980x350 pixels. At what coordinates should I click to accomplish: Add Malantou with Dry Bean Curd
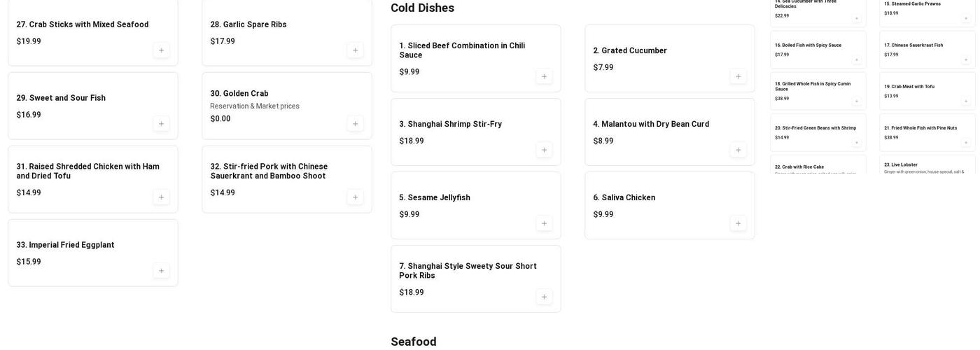point(738,150)
